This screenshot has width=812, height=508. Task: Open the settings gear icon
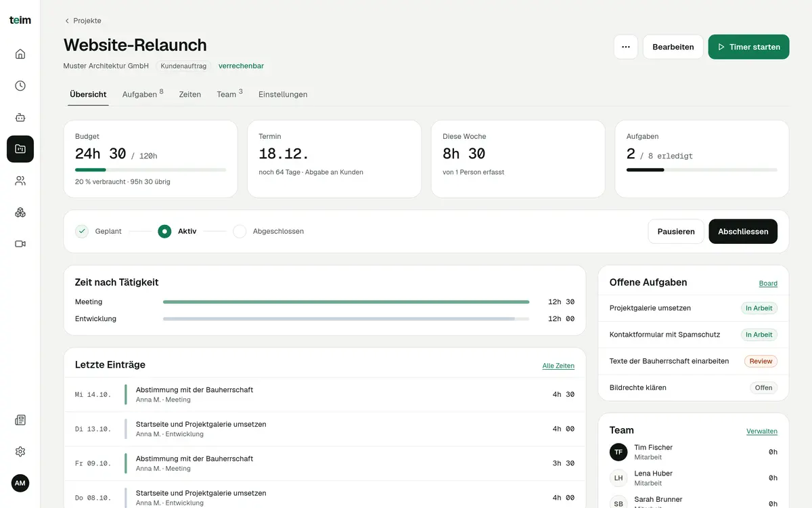coord(20,452)
